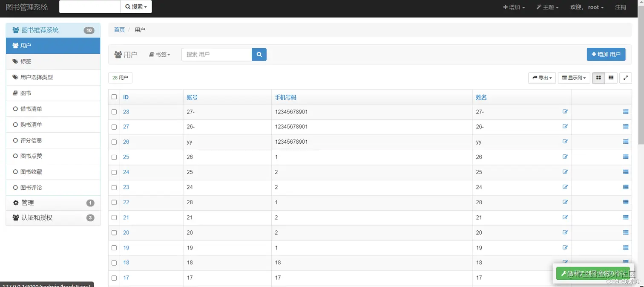Select 标签 in the sidebar
Image resolution: width=644 pixels, height=287 pixels.
[x=53, y=61]
